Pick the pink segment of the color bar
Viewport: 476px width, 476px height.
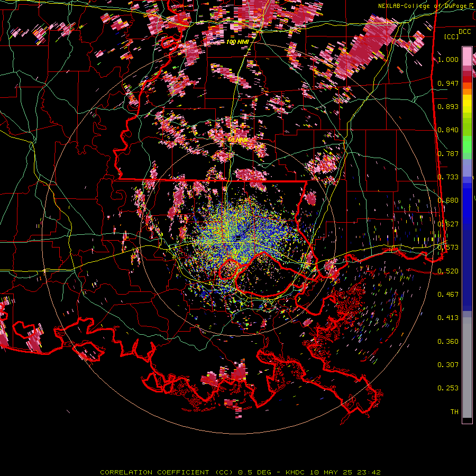click(467, 56)
